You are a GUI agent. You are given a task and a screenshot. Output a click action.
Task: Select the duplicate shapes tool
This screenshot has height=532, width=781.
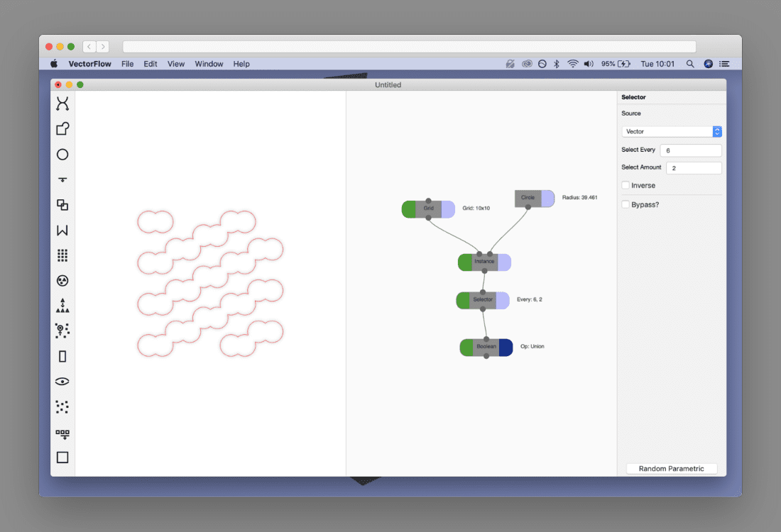62,204
